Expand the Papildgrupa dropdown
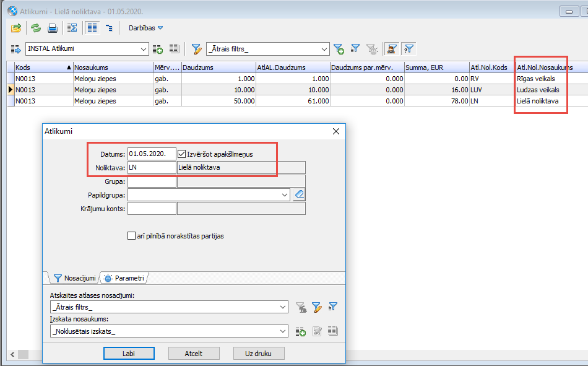The image size is (588, 366). point(284,195)
